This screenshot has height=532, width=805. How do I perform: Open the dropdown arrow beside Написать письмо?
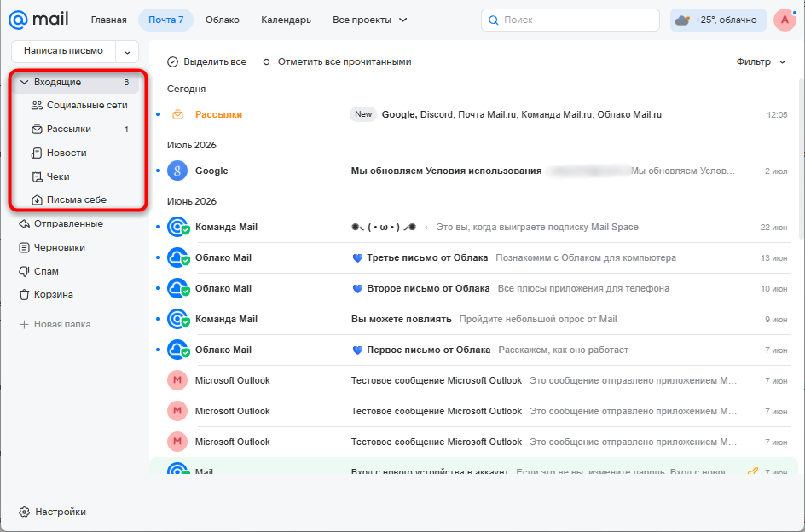click(127, 51)
